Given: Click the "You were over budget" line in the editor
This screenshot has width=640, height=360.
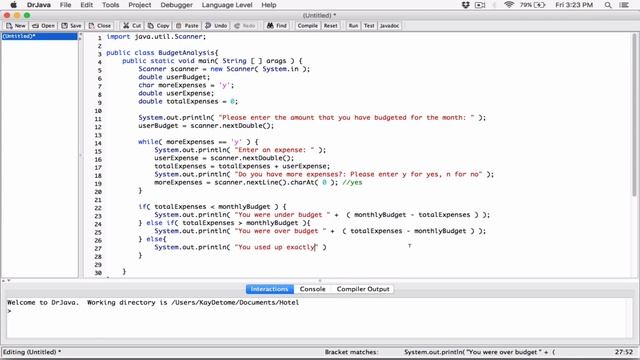Looking at the screenshot, I should coord(320,231).
